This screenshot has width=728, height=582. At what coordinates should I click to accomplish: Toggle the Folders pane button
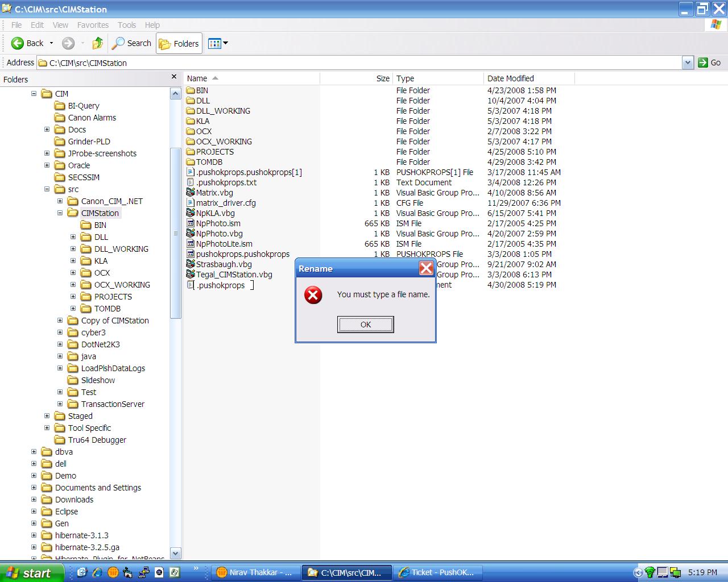point(179,43)
